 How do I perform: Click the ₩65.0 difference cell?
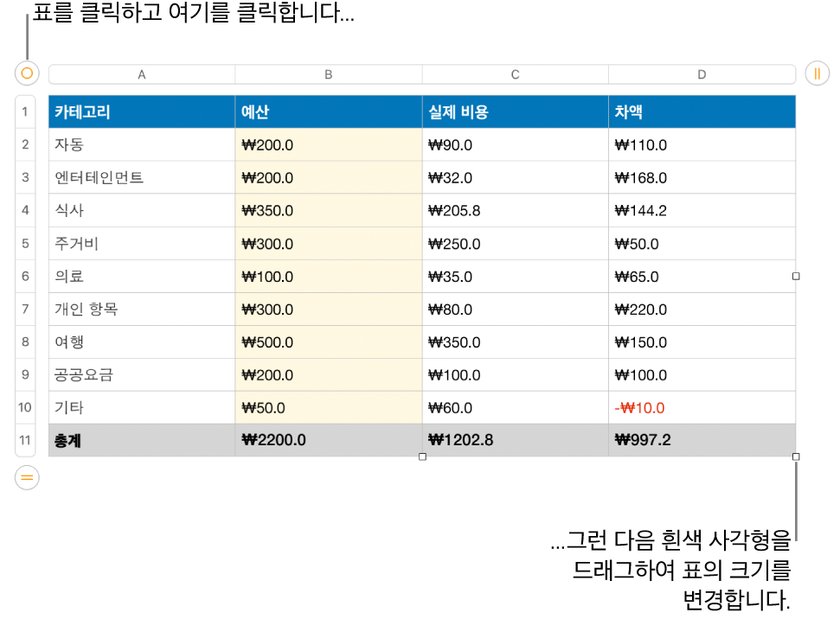(x=702, y=277)
